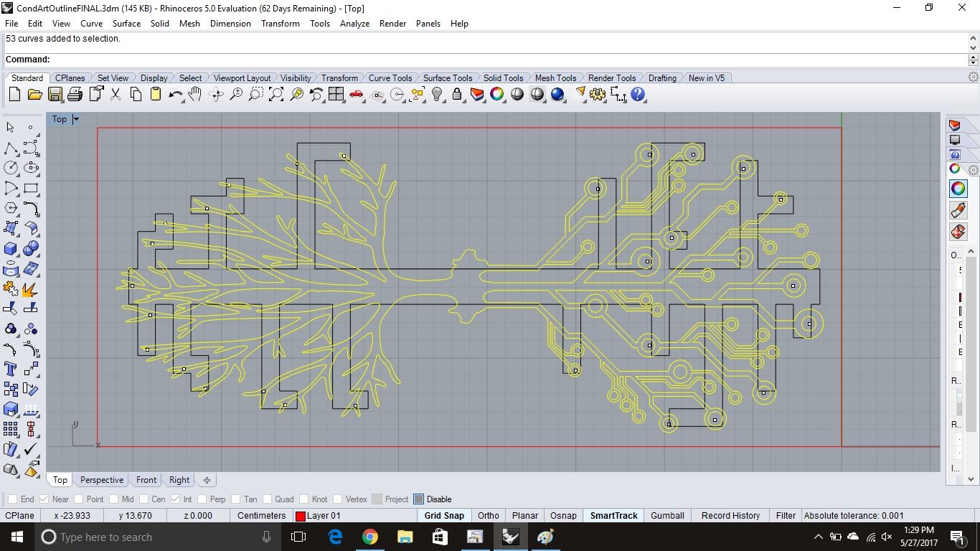This screenshot has height=551, width=980.
Task: Click the Undo arrow icon
Action: tap(175, 95)
